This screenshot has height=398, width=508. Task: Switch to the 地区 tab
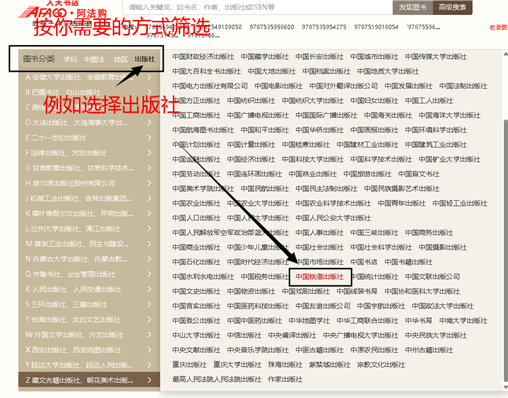(121, 59)
